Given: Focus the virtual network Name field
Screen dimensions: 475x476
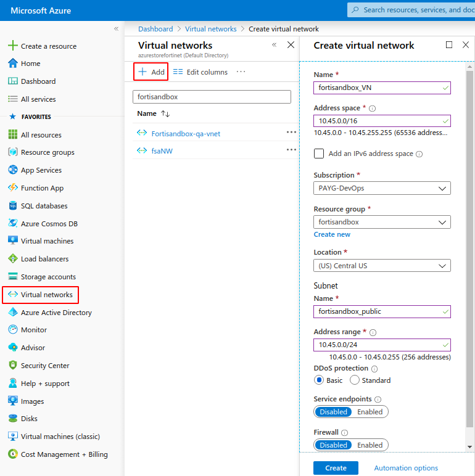Looking at the screenshot, I should pyautogui.click(x=382, y=88).
